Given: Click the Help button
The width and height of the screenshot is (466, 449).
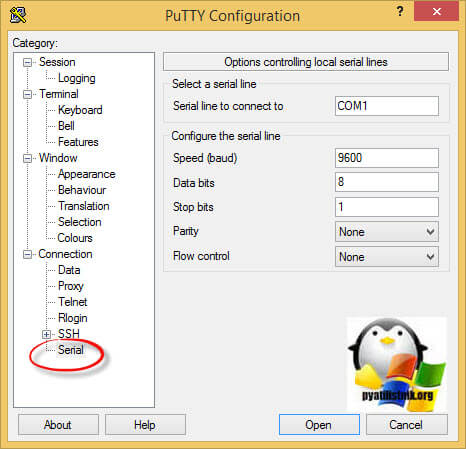Looking at the screenshot, I should (x=145, y=425).
